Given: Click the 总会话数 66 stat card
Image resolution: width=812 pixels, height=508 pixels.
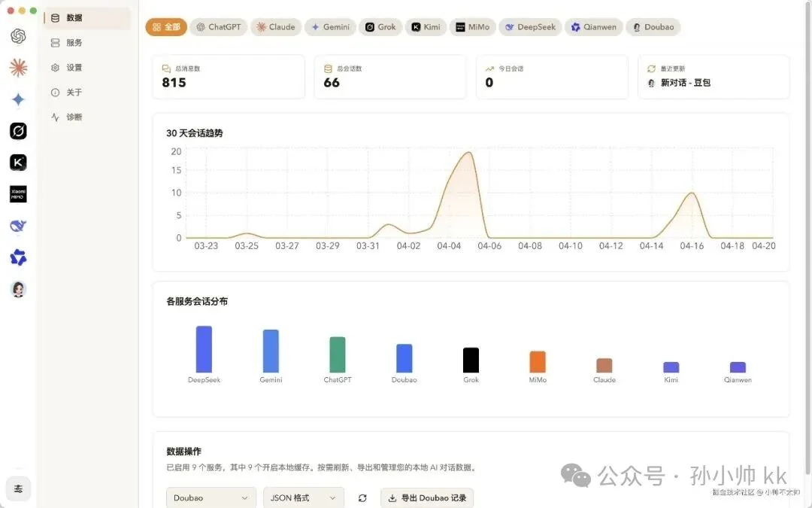Looking at the screenshot, I should click(390, 77).
